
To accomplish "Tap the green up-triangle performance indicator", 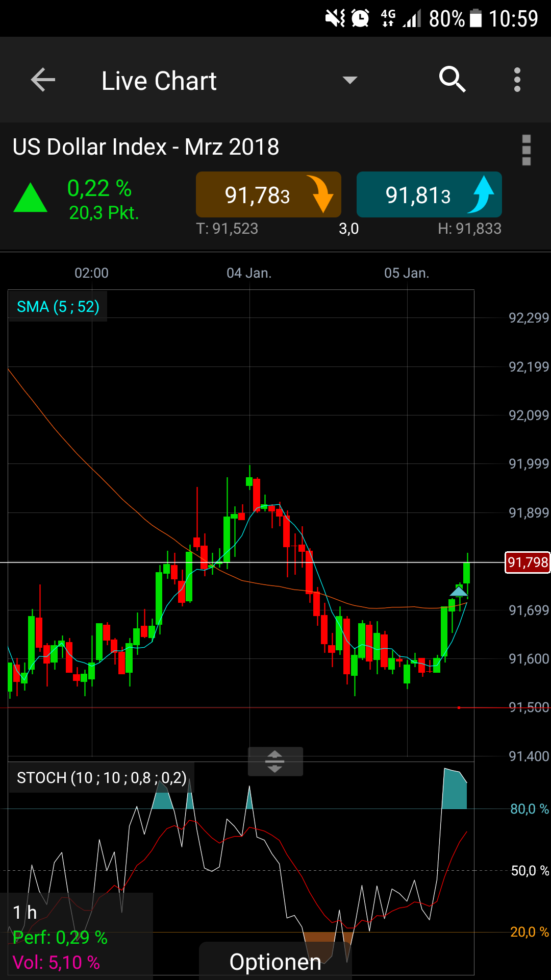I will point(31,198).
